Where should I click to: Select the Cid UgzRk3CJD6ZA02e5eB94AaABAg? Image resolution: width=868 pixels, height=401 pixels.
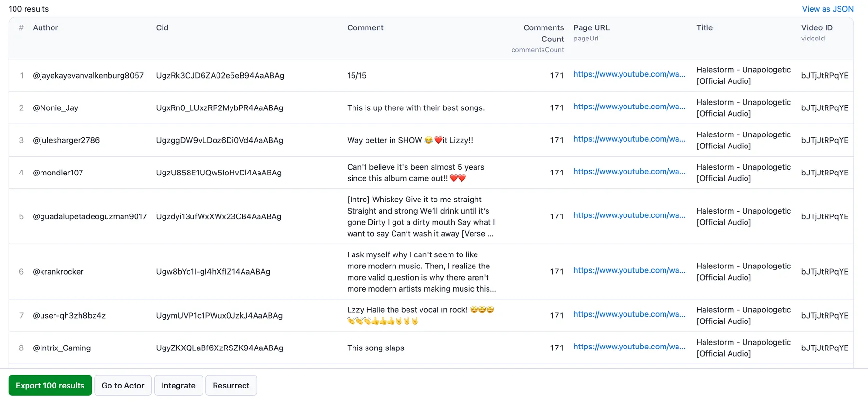[x=220, y=76]
